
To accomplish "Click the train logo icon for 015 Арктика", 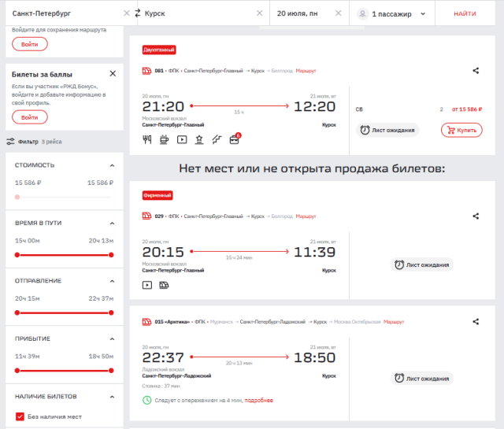I will (147, 321).
